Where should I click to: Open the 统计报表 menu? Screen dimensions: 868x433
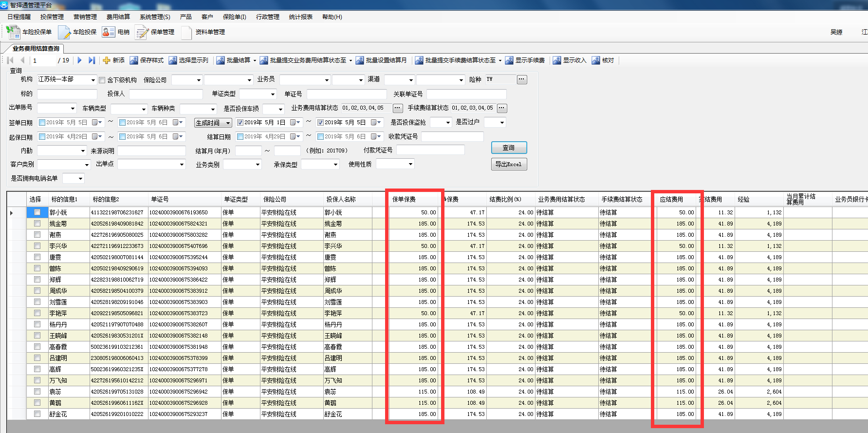300,17
